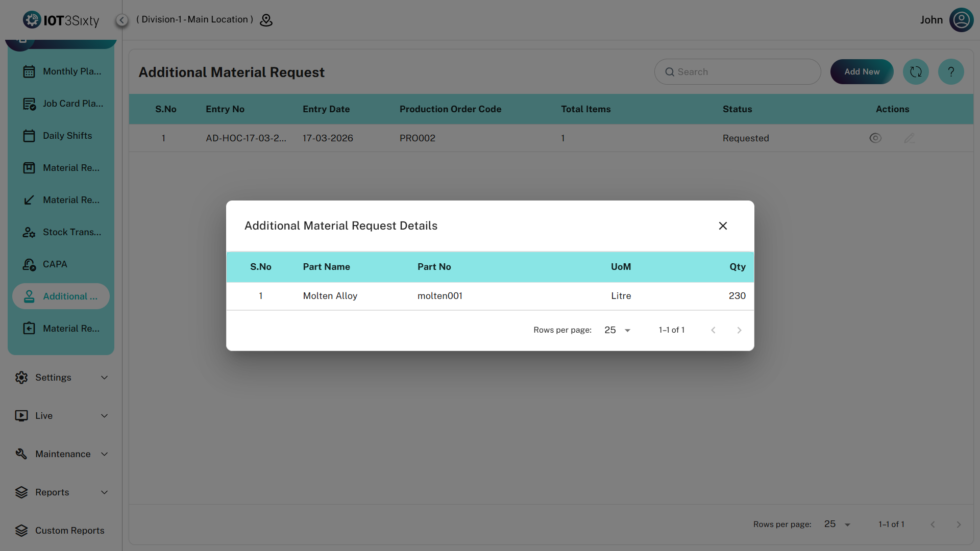The image size is (980, 551).
Task: Click the refresh icon button
Action: coord(916,72)
